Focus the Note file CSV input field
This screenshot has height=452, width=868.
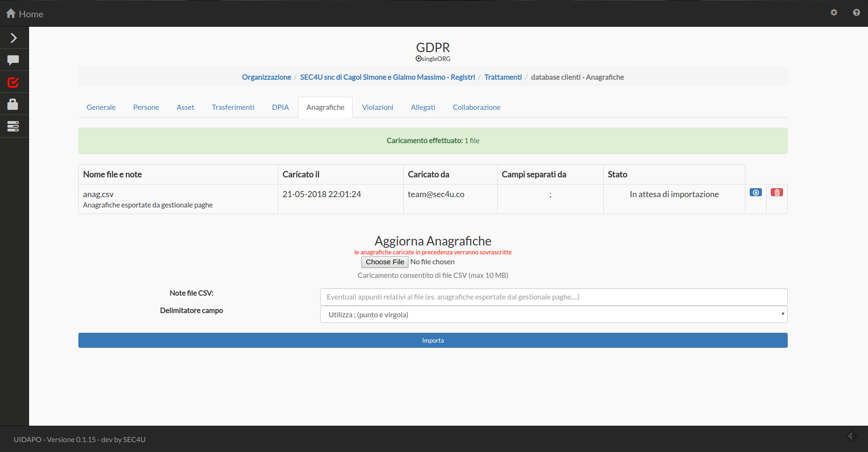coord(553,297)
